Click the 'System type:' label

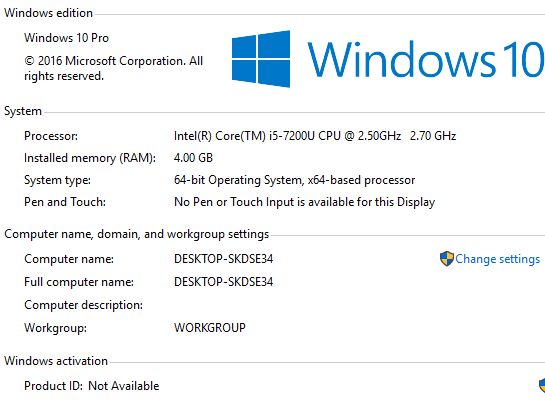pos(57,180)
